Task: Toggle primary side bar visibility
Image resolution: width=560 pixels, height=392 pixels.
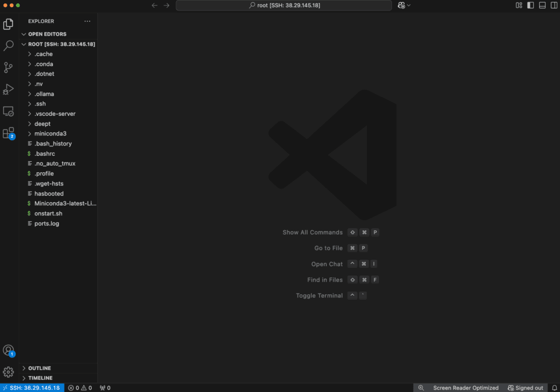Action: (x=530, y=5)
